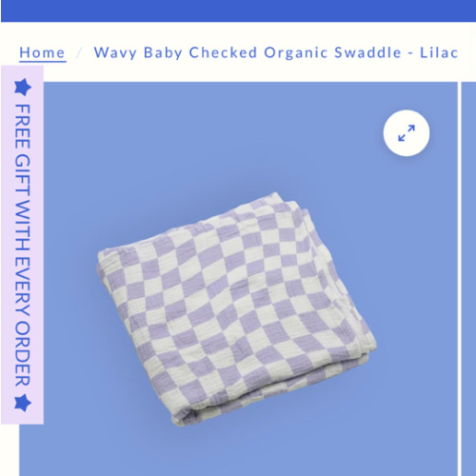Click the word GIFT on the lilac side tab
The height and width of the screenshot is (476, 476).
(23, 175)
